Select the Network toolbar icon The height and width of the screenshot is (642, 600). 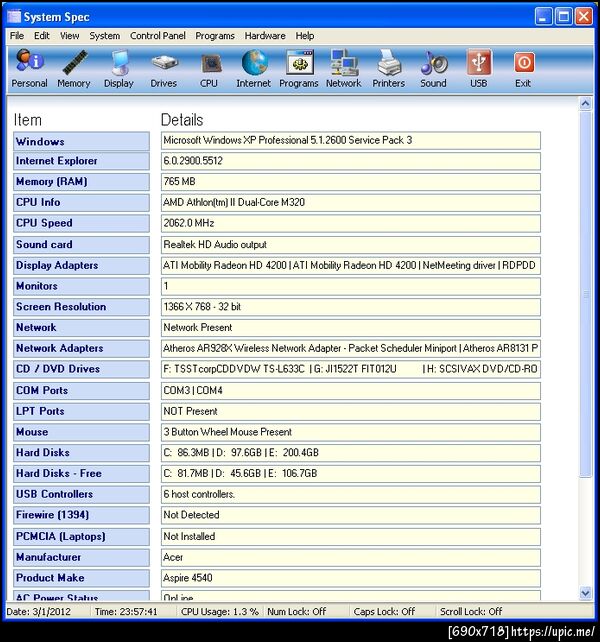[344, 69]
